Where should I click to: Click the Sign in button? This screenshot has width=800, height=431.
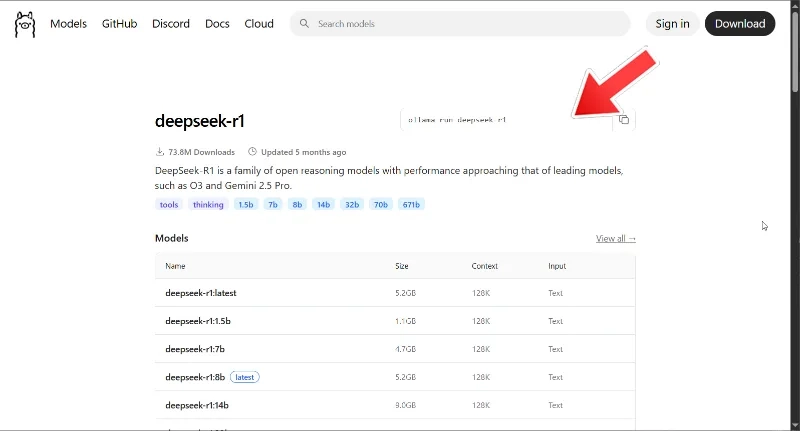[672, 23]
